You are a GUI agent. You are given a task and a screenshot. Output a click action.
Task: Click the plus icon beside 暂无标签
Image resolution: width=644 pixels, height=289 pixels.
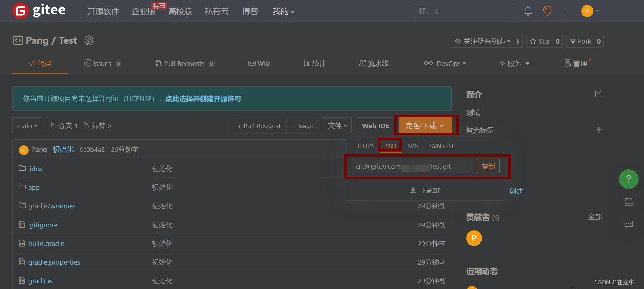599,130
